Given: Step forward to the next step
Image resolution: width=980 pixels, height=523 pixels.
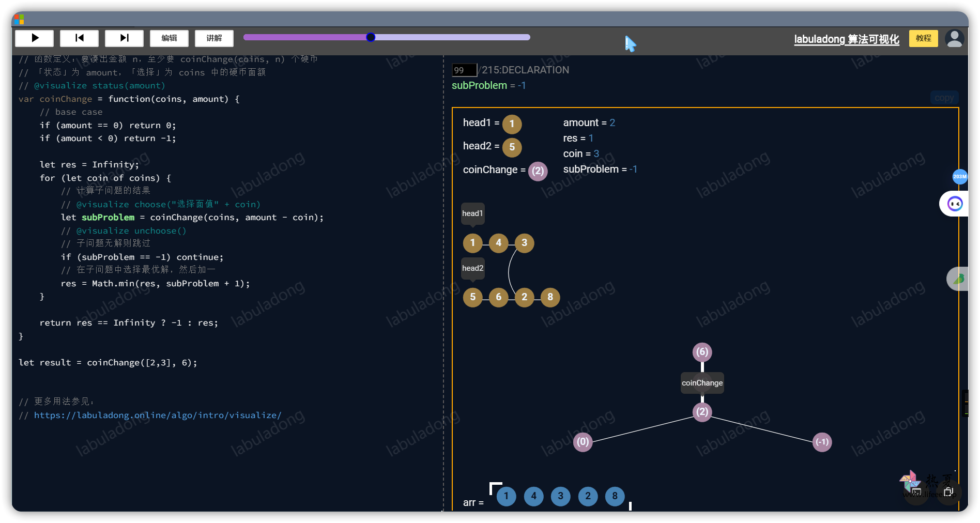Looking at the screenshot, I should (124, 38).
